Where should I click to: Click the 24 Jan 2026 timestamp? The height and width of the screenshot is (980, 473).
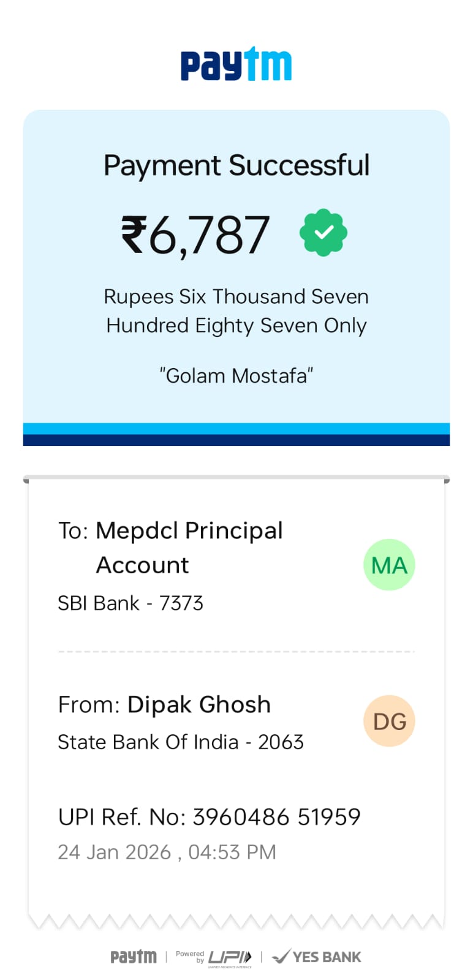pyautogui.click(x=167, y=852)
